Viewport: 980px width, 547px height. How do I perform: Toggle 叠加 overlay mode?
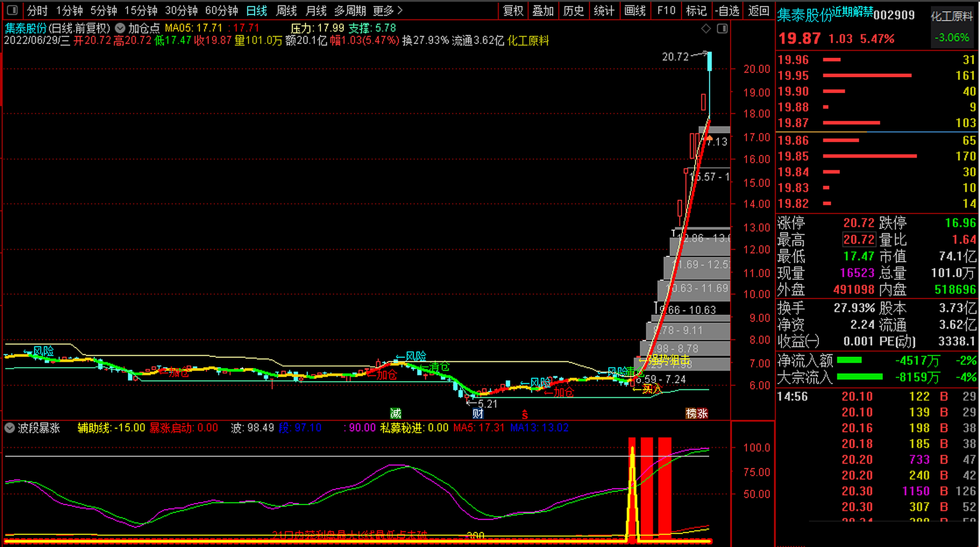tap(543, 10)
